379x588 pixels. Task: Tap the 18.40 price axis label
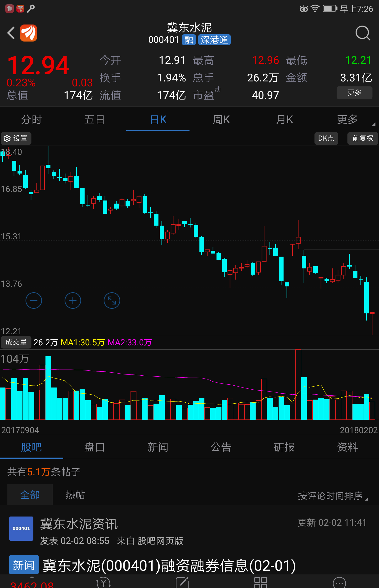(11, 152)
